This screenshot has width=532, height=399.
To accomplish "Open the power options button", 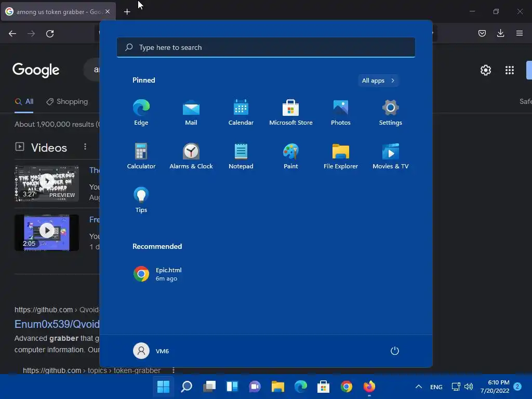I will click(x=395, y=351).
